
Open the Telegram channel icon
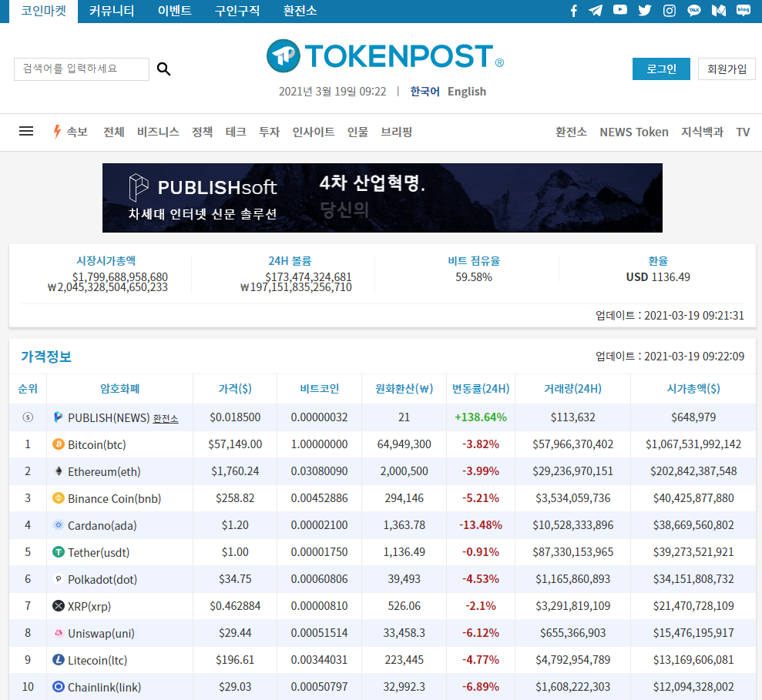click(596, 11)
